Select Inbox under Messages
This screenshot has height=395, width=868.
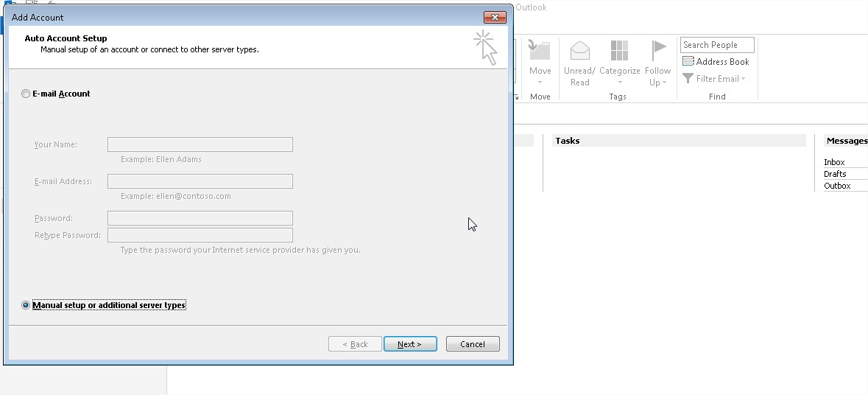point(834,162)
